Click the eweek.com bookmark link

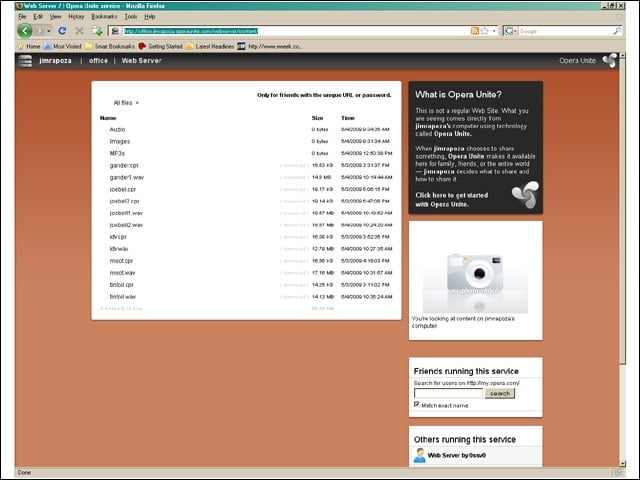269,47
